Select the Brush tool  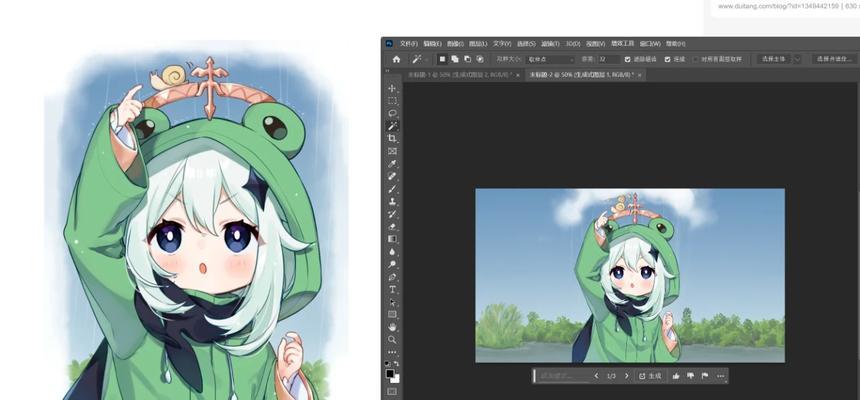pyautogui.click(x=392, y=189)
